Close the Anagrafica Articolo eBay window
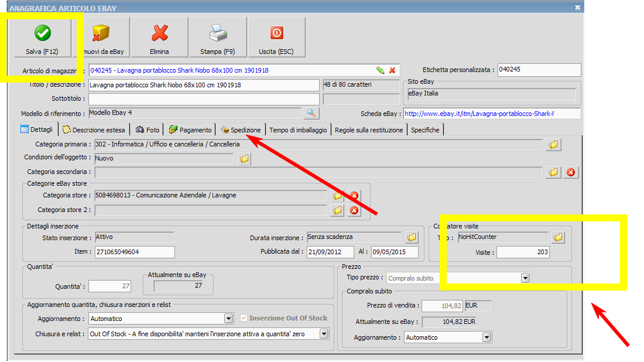The image size is (644, 362). (x=577, y=8)
